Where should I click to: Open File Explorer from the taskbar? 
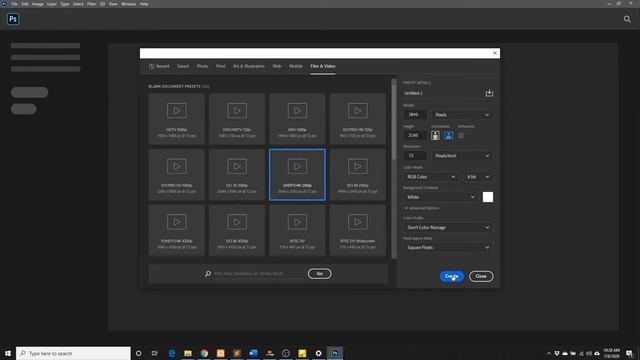coord(188,353)
